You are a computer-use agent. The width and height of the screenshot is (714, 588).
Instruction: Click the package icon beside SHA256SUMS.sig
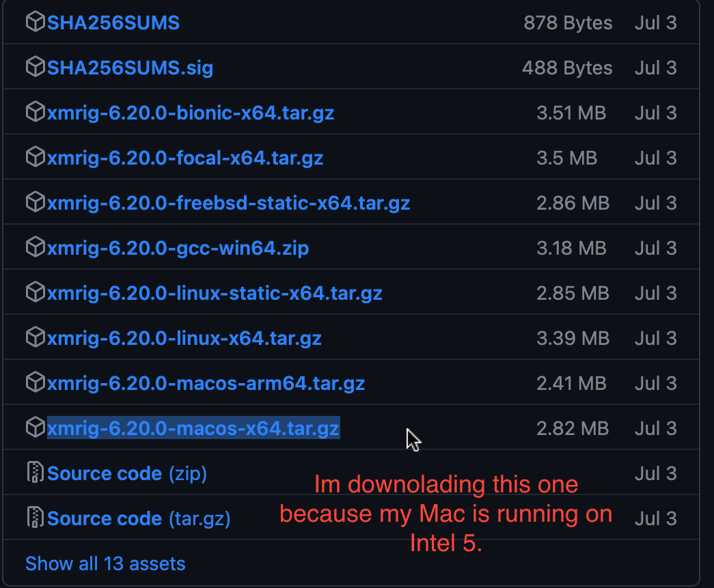(36, 67)
